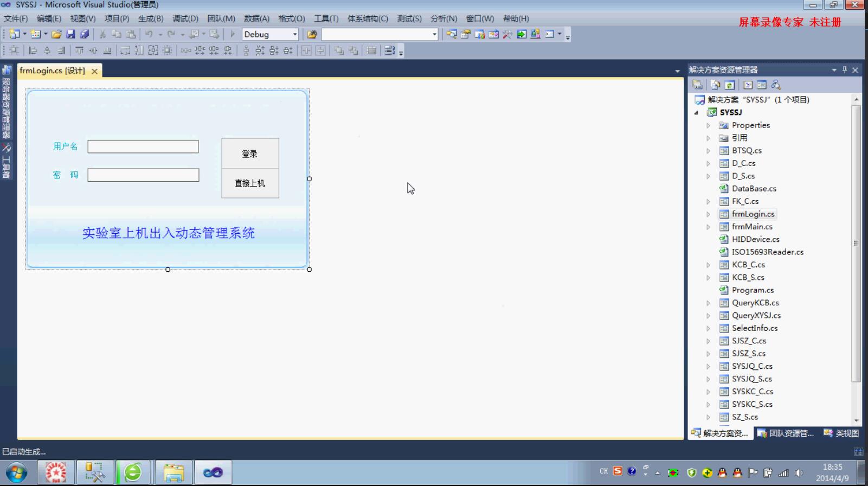Select the 实验室上机出入动态管理系统 label
The width and height of the screenshot is (868, 486).
tap(169, 233)
